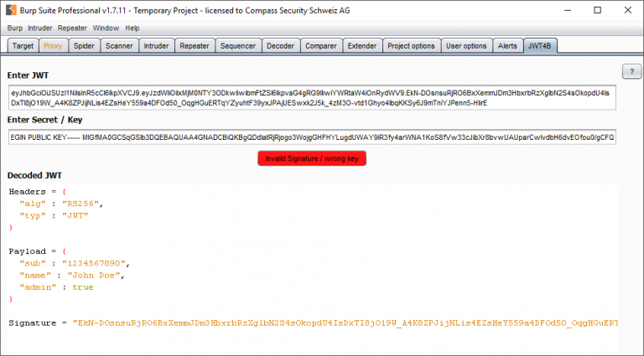Click the "name" : "John Doe" payload line
Image resolution: width=644 pixels, height=356 pixels.
[72, 276]
